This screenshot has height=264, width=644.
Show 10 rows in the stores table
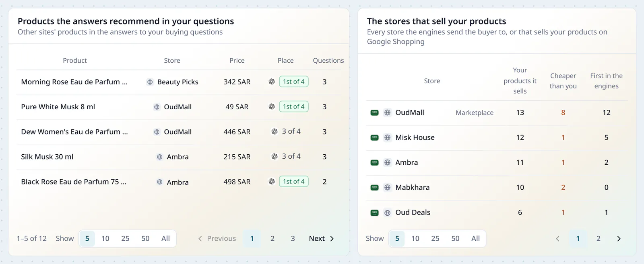click(x=415, y=239)
